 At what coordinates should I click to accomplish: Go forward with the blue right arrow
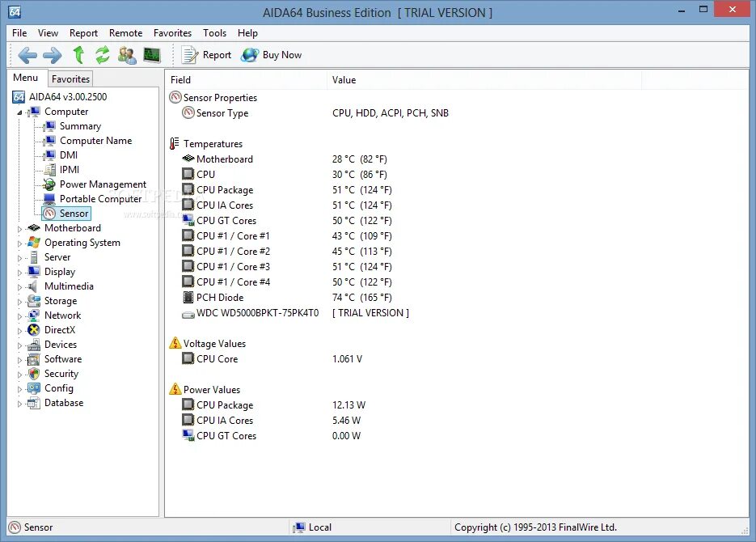click(52, 56)
